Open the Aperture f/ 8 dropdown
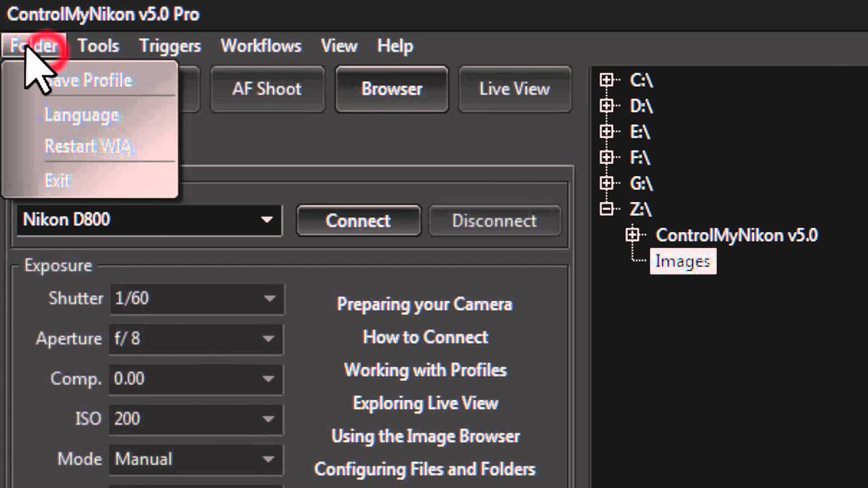Image resolution: width=868 pixels, height=488 pixels. pos(197,339)
